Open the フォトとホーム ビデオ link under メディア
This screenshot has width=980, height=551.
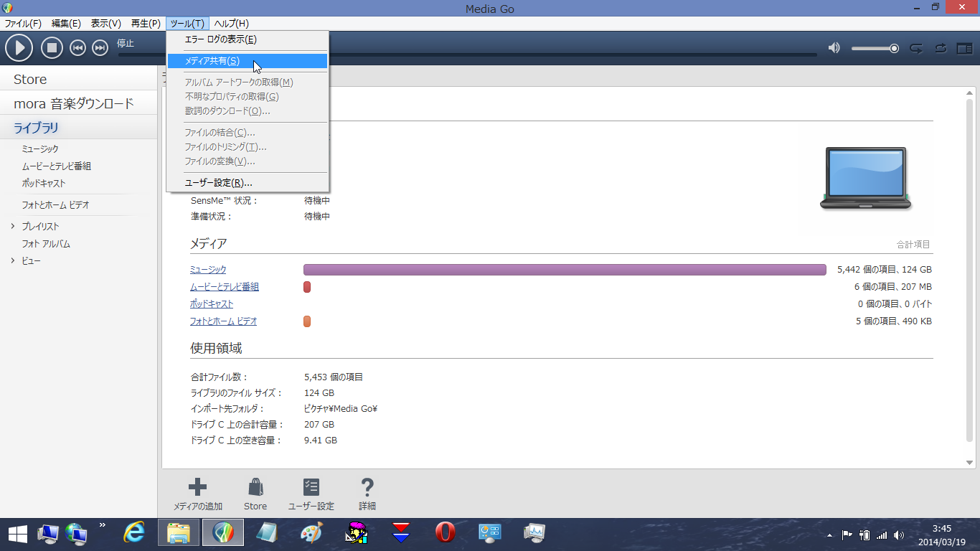223,321
